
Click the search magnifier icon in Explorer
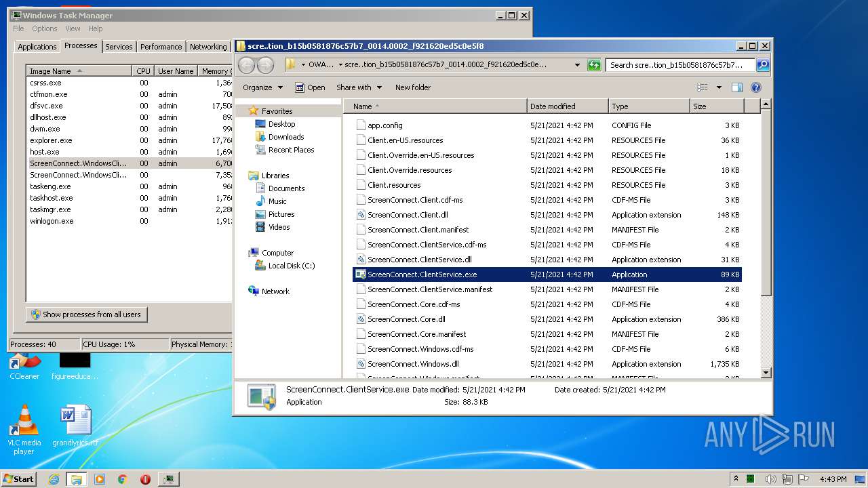763,65
